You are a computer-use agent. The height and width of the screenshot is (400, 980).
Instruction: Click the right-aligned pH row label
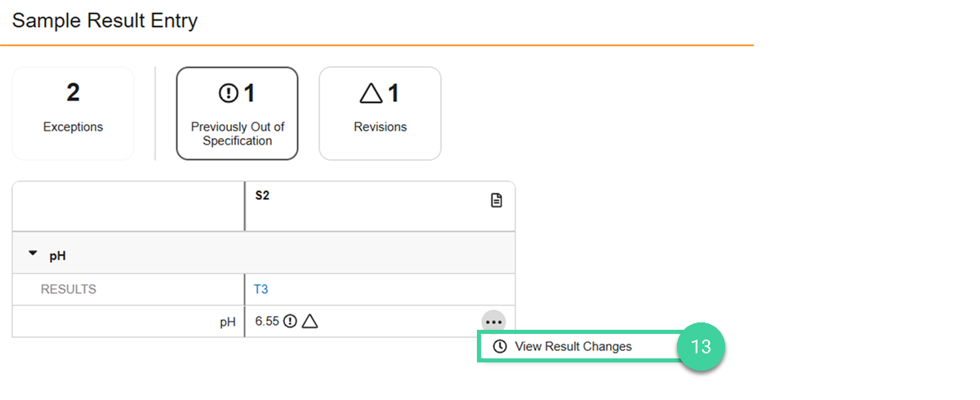[227, 322]
